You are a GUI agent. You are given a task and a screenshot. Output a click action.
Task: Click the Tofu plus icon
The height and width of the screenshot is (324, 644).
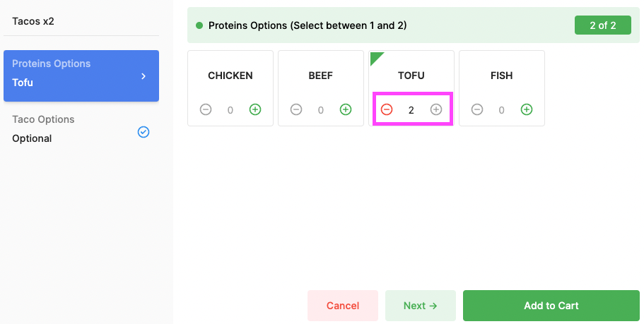click(435, 109)
